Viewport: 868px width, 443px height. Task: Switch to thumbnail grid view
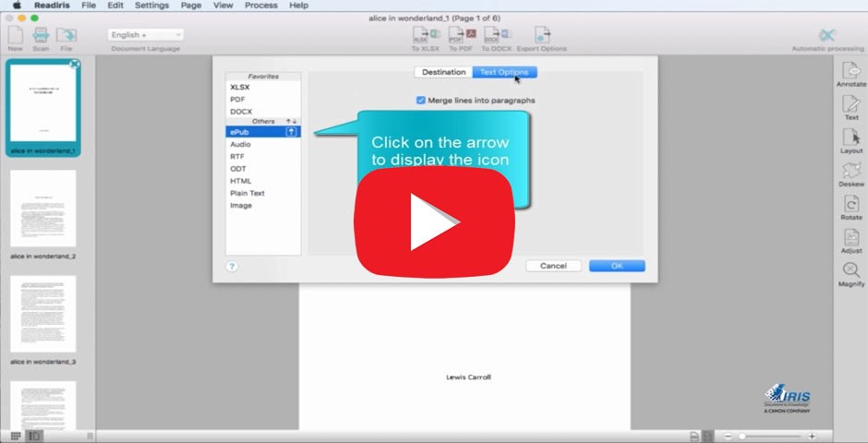(x=16, y=437)
